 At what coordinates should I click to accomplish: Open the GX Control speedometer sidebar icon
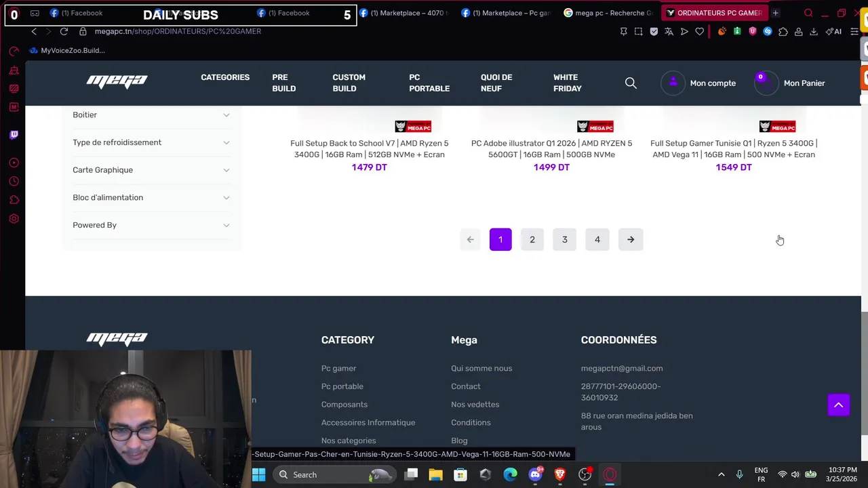click(14, 51)
